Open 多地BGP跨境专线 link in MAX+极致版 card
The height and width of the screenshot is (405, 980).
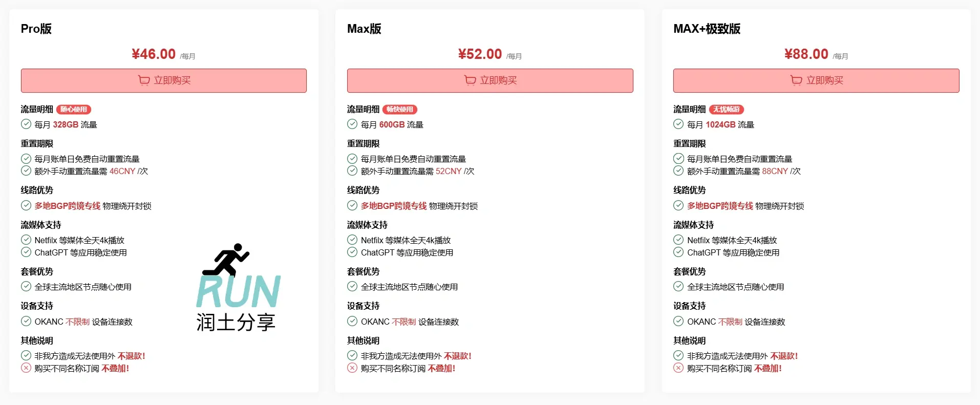720,206
